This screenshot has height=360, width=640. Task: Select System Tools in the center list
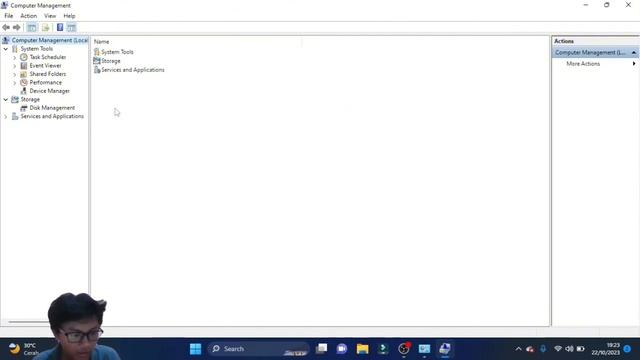coord(117,52)
